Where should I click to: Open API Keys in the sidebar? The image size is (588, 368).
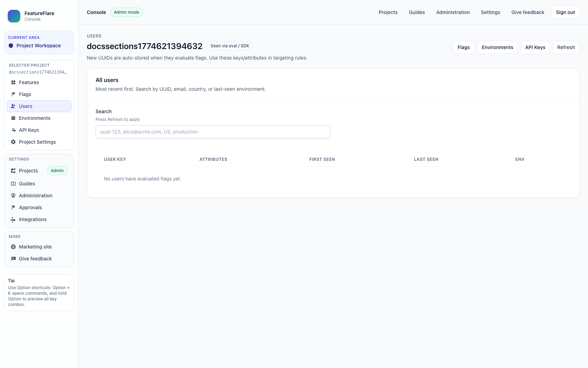point(39,130)
